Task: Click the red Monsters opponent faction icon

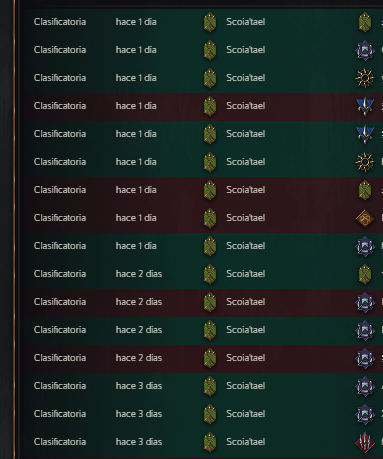Action: pyautogui.click(x=365, y=442)
